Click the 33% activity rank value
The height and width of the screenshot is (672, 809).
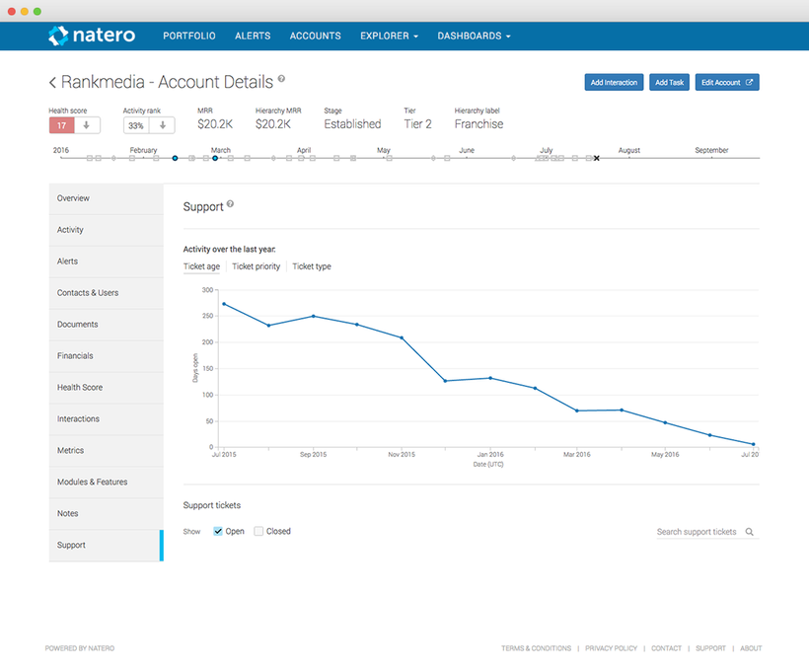(x=136, y=125)
